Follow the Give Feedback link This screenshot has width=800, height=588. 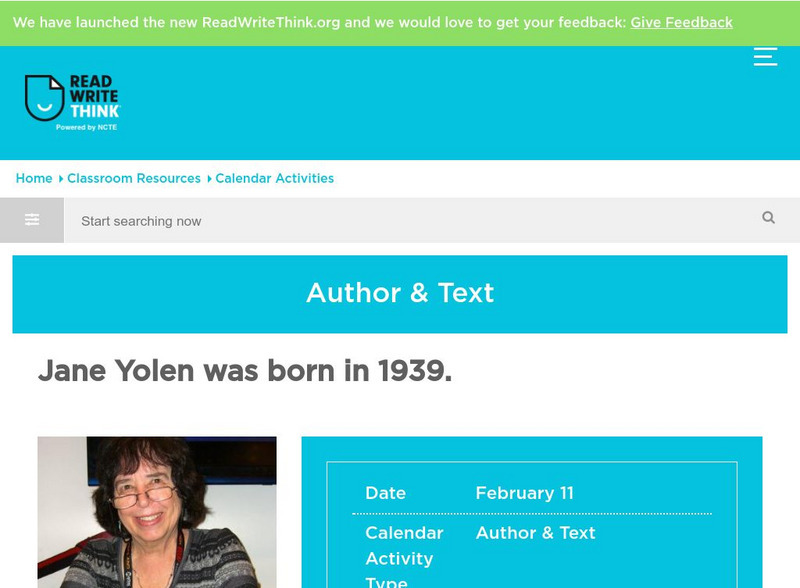(x=681, y=22)
